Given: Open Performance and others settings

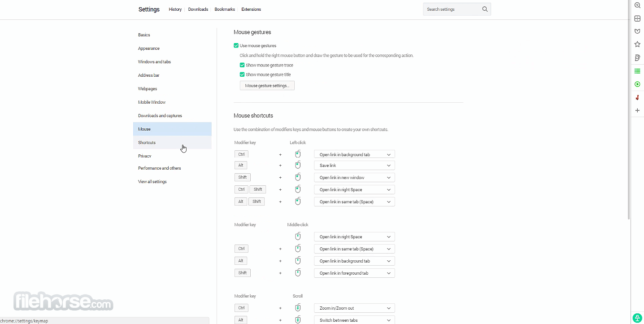Looking at the screenshot, I should click(172, 168).
